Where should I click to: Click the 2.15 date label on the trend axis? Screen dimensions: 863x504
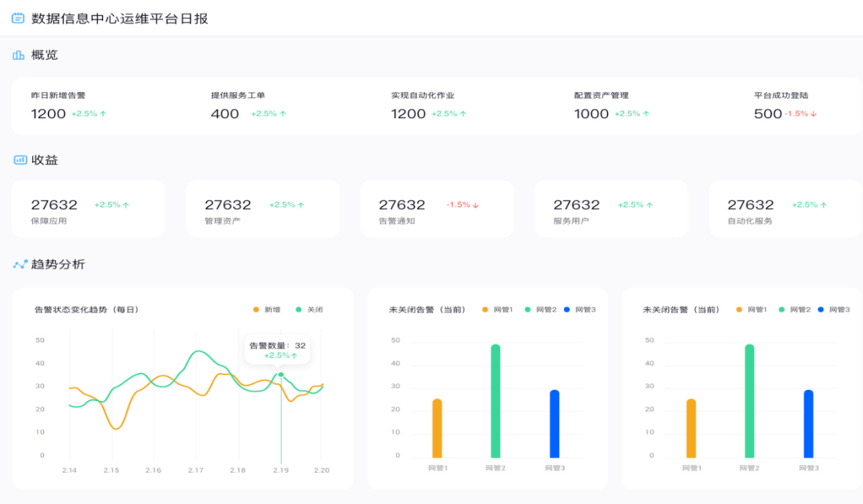pos(111,470)
